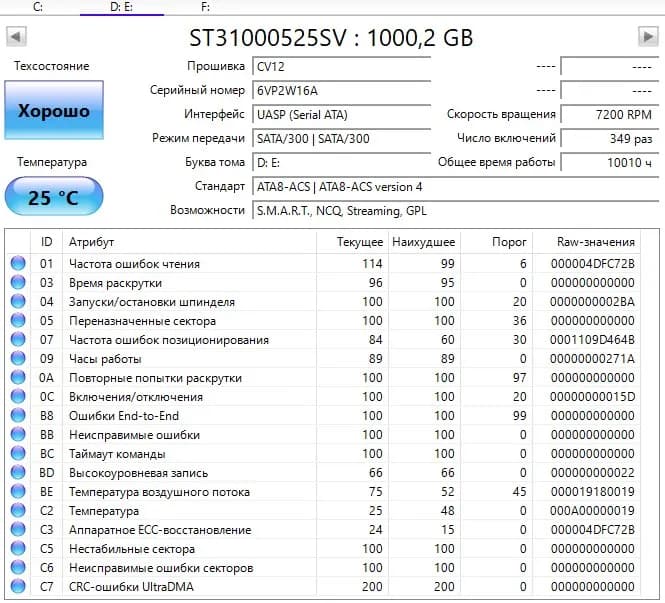Click the status icon for attribute C6
665x603 pixels.
coord(18,567)
